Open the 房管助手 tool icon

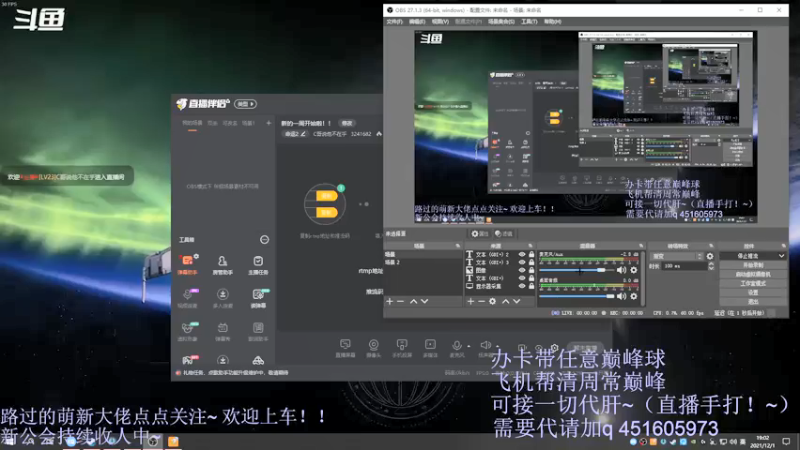click(x=222, y=265)
